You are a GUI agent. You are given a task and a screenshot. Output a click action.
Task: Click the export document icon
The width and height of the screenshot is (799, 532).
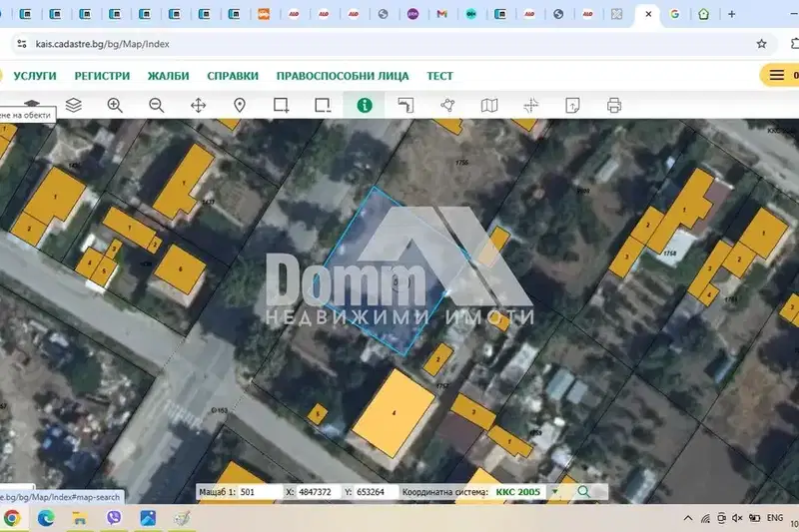(572, 106)
